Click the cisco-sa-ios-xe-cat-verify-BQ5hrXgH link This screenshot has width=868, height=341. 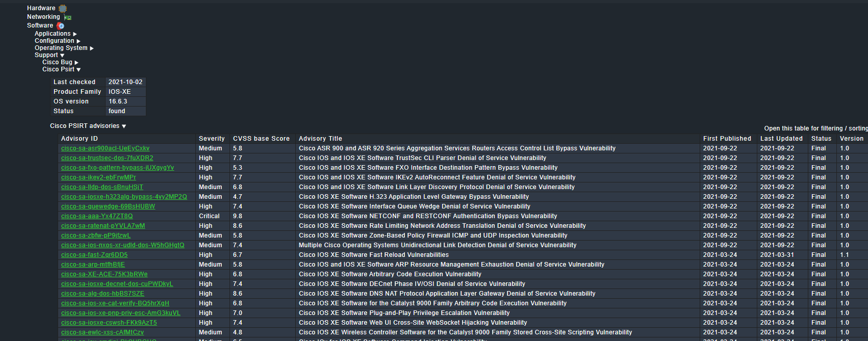(115, 303)
